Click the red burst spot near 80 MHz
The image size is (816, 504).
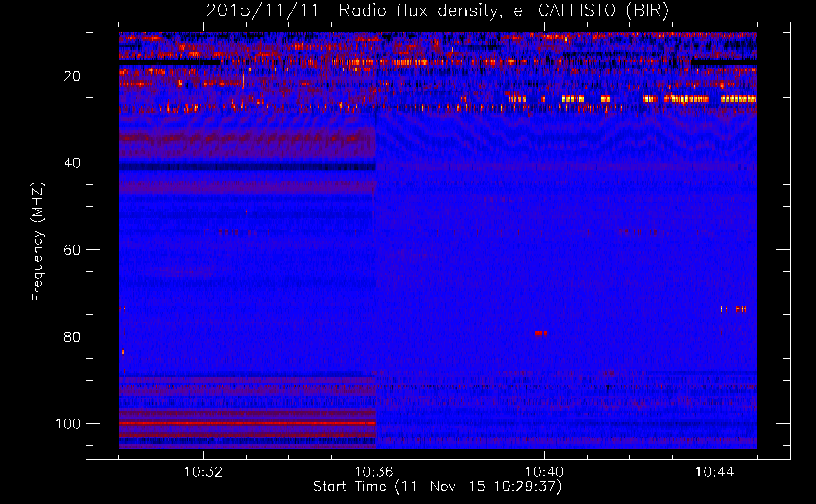coord(541,333)
